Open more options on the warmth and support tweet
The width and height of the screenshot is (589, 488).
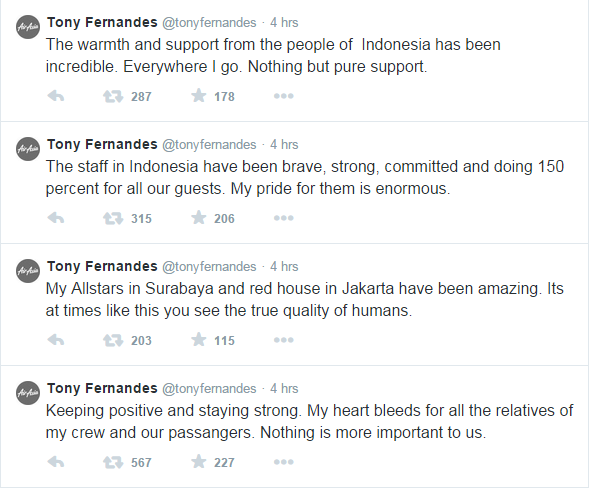284,96
